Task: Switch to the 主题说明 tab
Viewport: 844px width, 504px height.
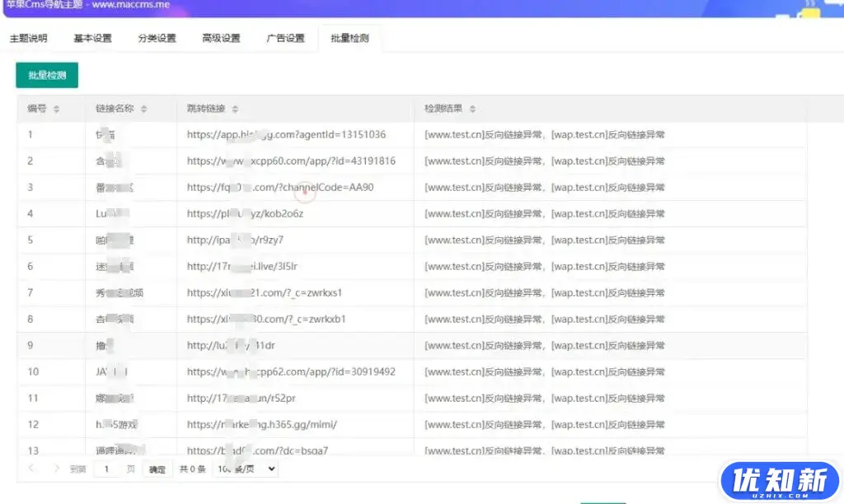Action: [x=29, y=38]
